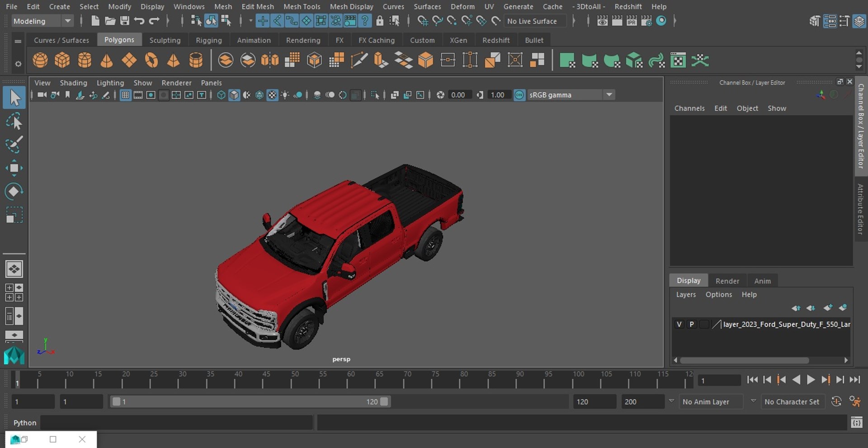The height and width of the screenshot is (448, 868).
Task: Switch to the Rigging shelf tab
Action: 209,40
